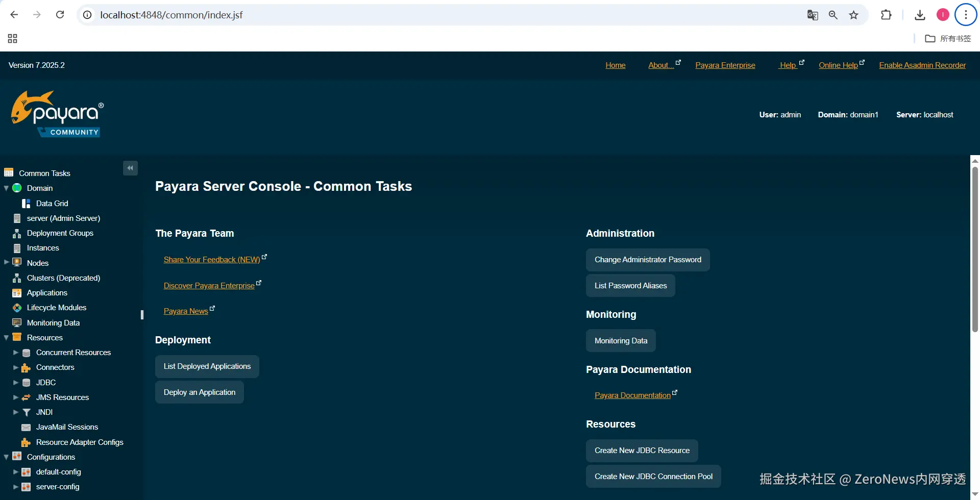Open the browser zoom magnifier icon
980x500 pixels.
coord(833,15)
